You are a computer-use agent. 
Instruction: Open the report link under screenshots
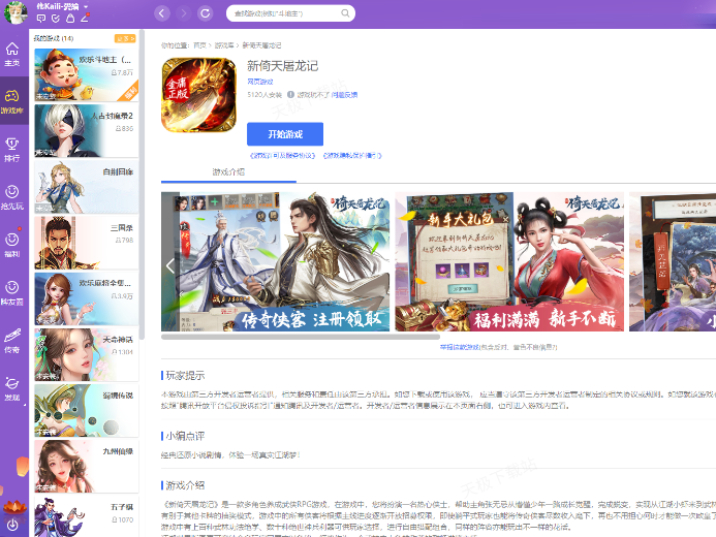(x=460, y=347)
